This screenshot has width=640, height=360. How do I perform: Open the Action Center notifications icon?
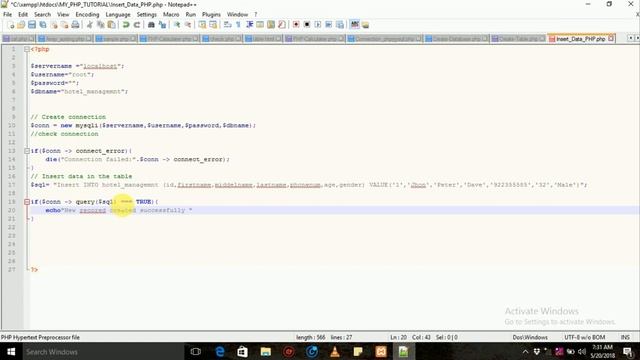[628, 351]
